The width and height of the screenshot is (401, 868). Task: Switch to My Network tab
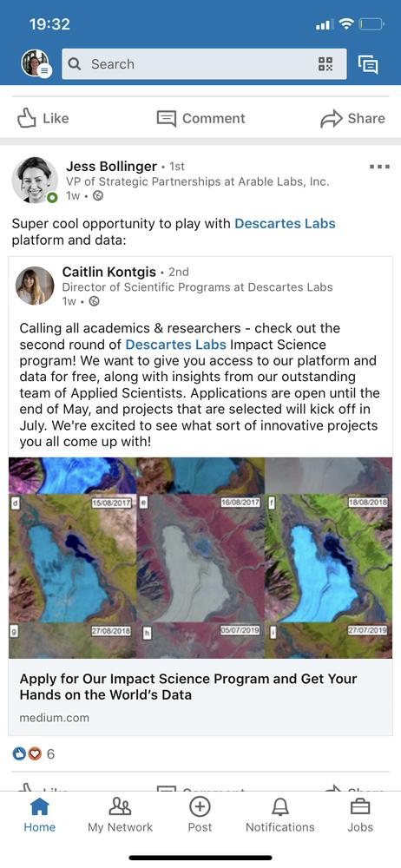pos(120,815)
